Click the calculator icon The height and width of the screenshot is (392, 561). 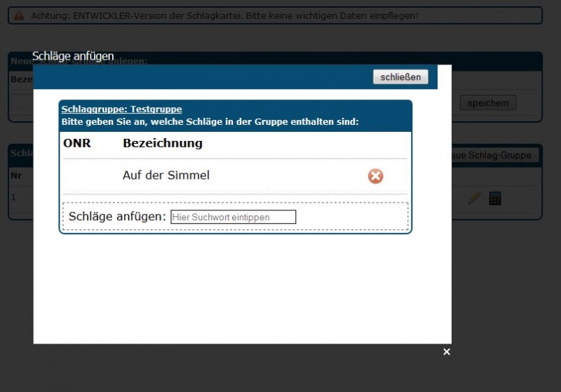(x=495, y=198)
